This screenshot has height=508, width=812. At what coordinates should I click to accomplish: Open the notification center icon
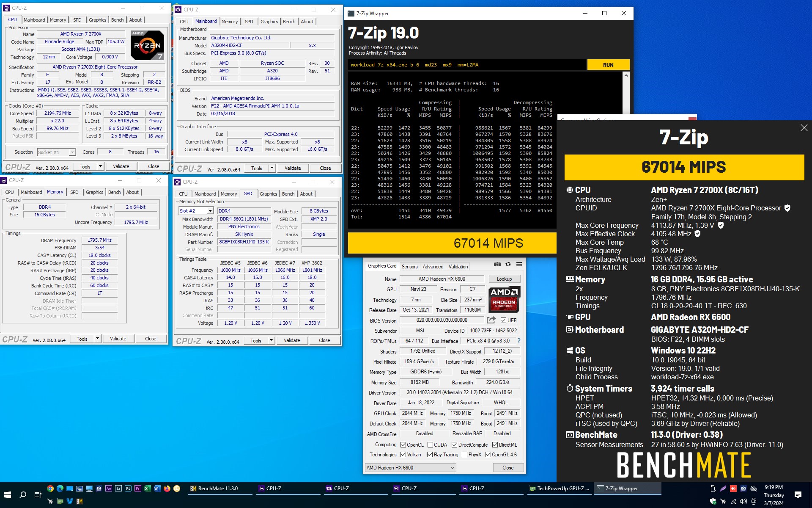pos(798,495)
